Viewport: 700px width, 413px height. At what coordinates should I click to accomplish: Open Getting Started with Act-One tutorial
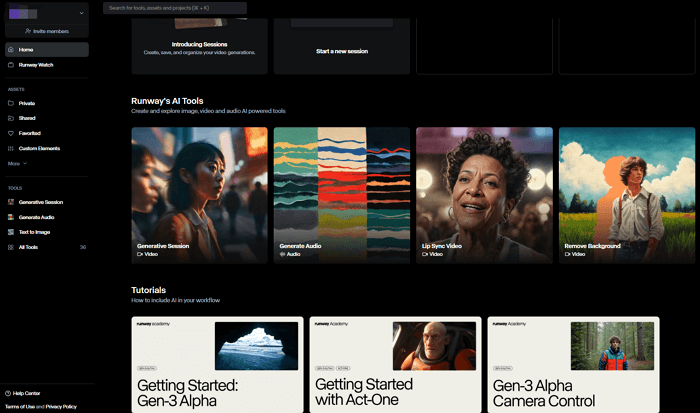point(396,365)
